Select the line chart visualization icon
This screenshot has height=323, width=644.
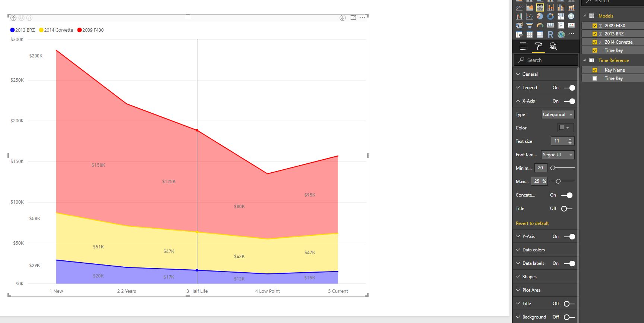point(519,7)
